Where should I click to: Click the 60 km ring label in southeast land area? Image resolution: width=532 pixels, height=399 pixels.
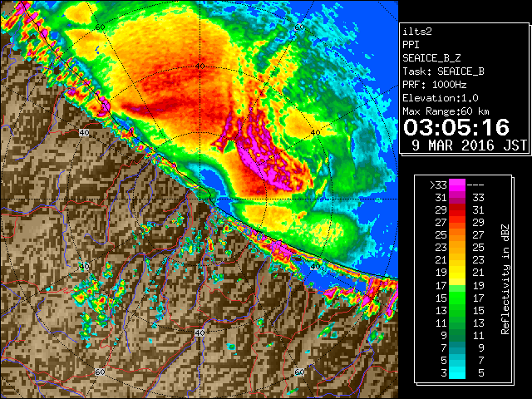tap(299, 372)
